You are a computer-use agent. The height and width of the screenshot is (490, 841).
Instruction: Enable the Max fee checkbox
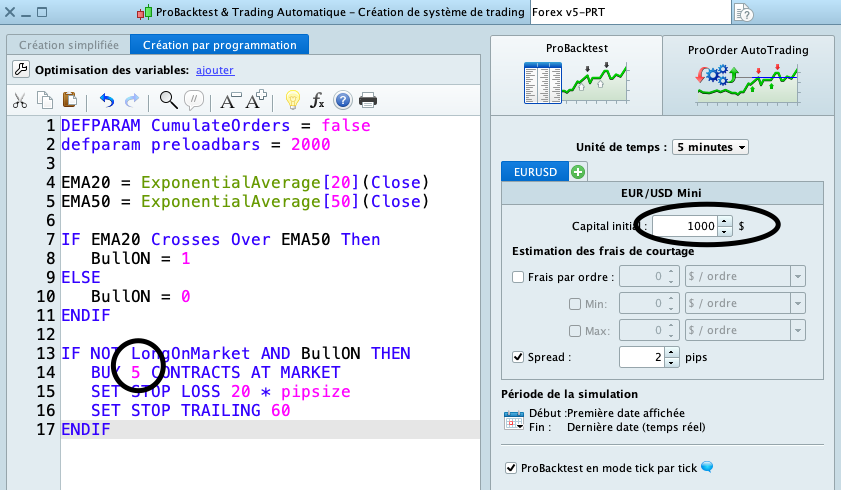574,331
